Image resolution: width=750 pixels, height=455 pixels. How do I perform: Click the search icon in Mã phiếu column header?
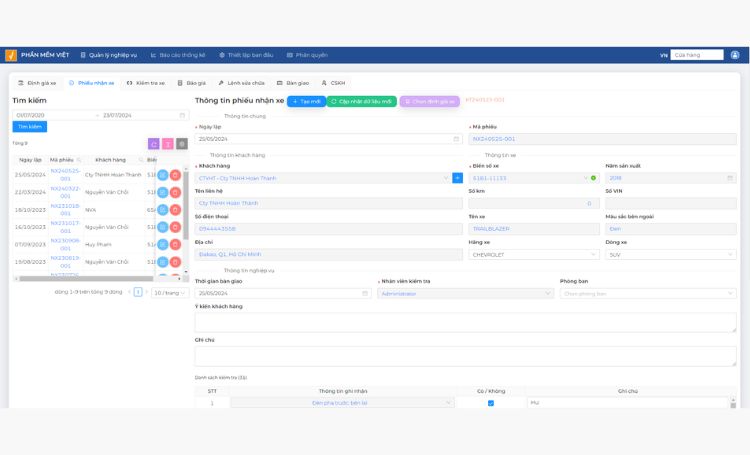tap(79, 159)
